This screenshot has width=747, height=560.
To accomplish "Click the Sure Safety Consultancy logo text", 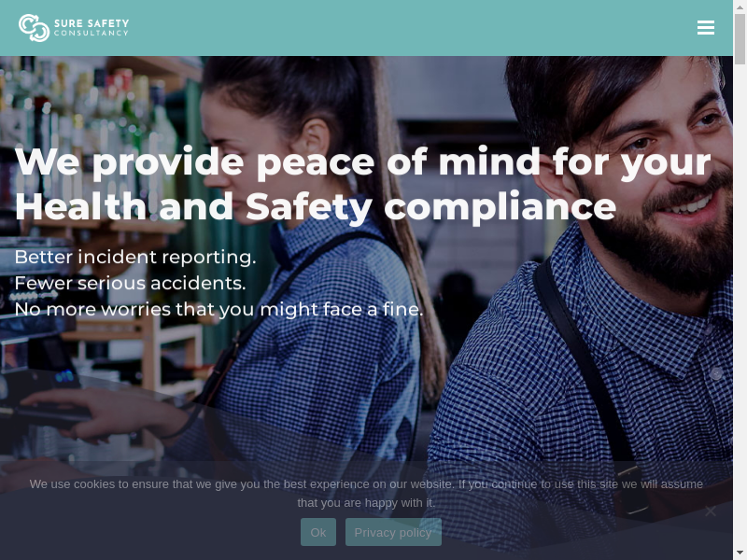I will point(92,28).
